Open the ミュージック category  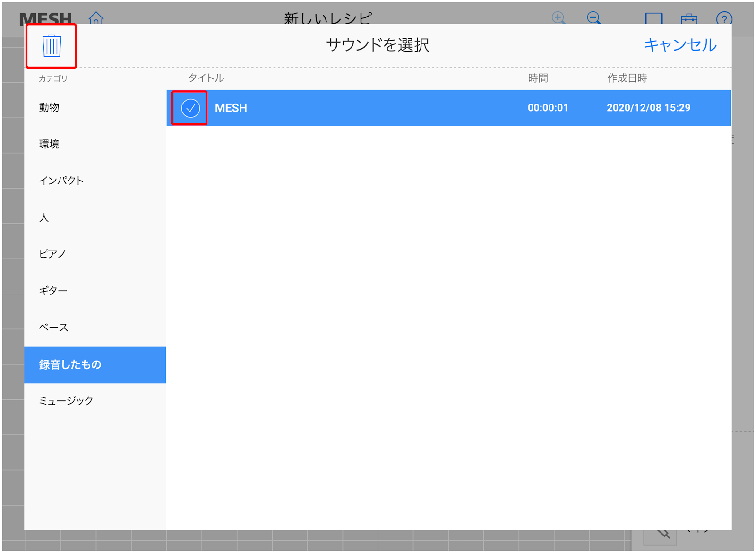(x=94, y=401)
